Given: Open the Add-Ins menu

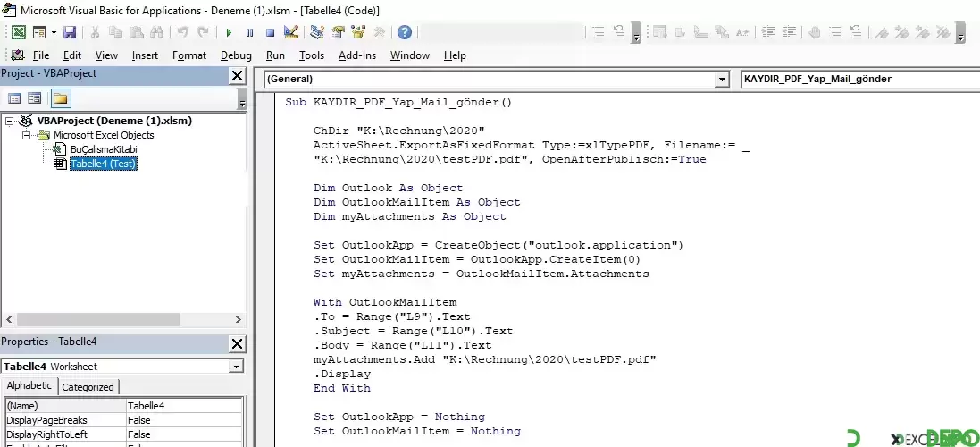Looking at the screenshot, I should [356, 55].
